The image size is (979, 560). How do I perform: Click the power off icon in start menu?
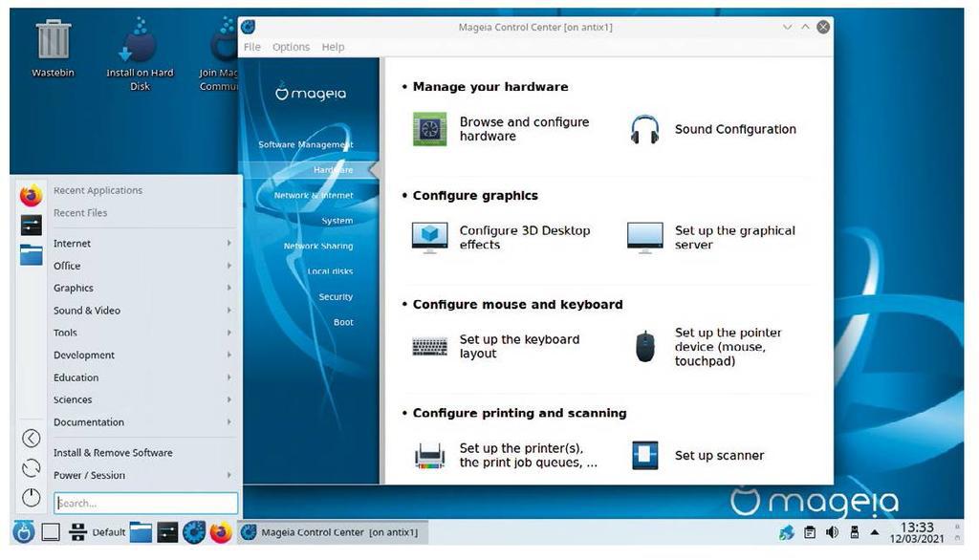[x=32, y=498]
